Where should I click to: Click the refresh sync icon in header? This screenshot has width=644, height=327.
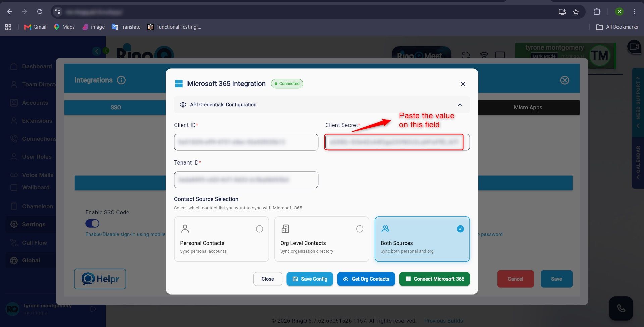(466, 55)
